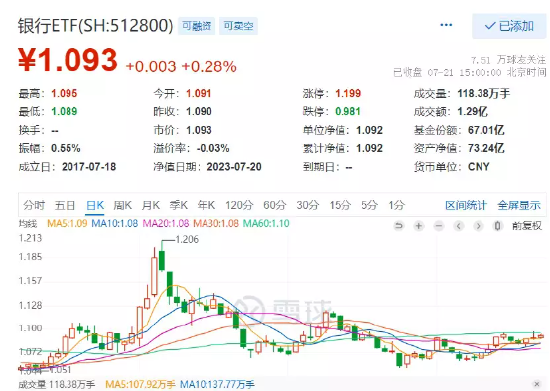Click the 最高 1.095 value
This screenshot has height=391, width=550.
coord(64,93)
